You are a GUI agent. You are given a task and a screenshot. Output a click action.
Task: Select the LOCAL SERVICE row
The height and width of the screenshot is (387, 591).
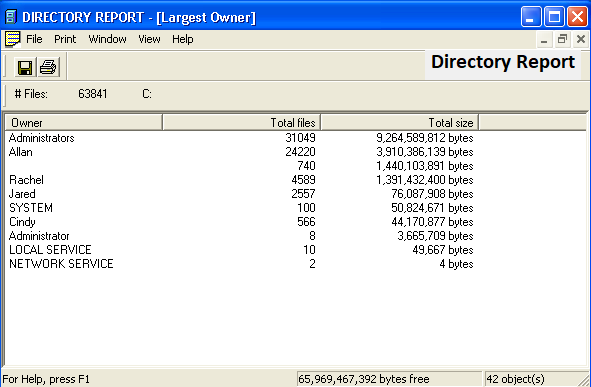[241, 250]
